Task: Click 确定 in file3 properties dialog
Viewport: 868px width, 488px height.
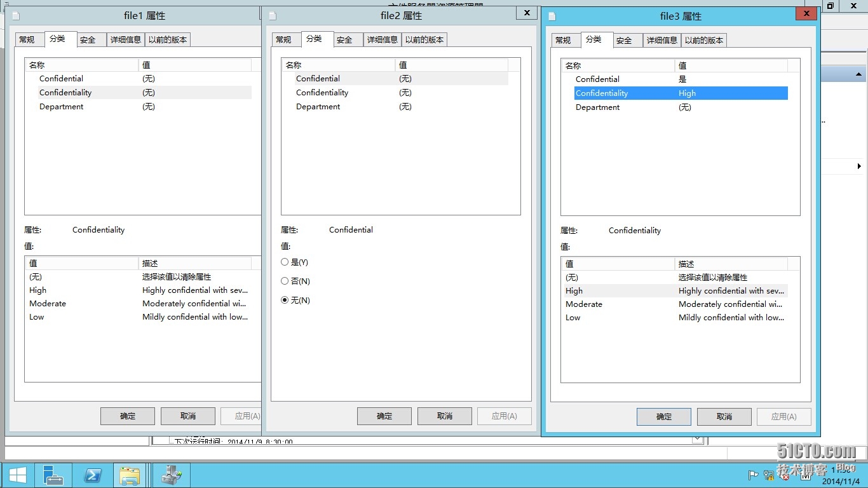Action: 664,417
